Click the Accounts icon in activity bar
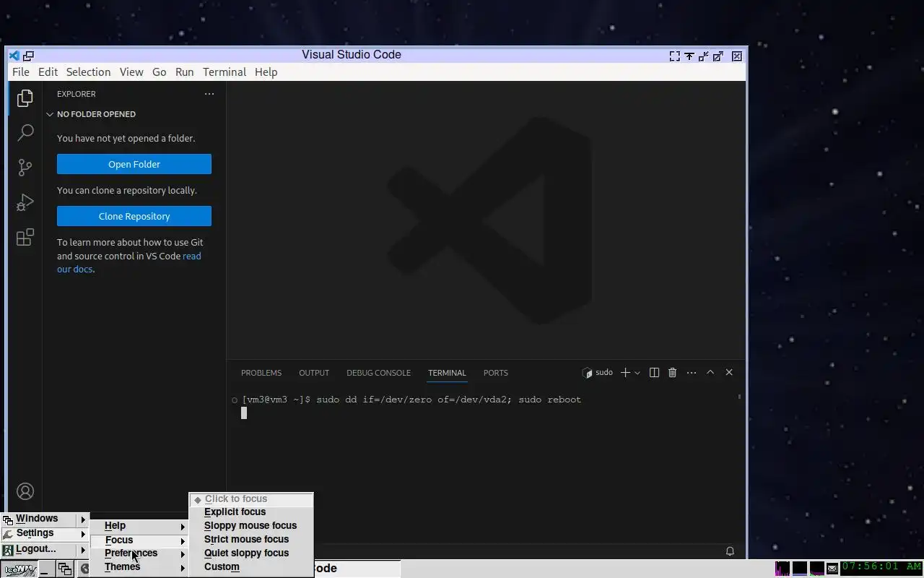 click(x=25, y=491)
